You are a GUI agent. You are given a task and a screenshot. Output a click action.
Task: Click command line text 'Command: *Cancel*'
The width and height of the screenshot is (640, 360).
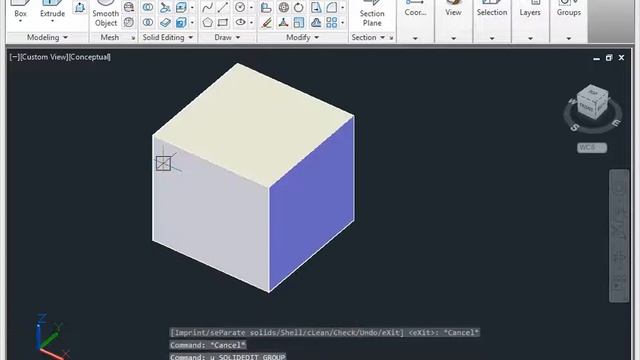[x=208, y=345]
